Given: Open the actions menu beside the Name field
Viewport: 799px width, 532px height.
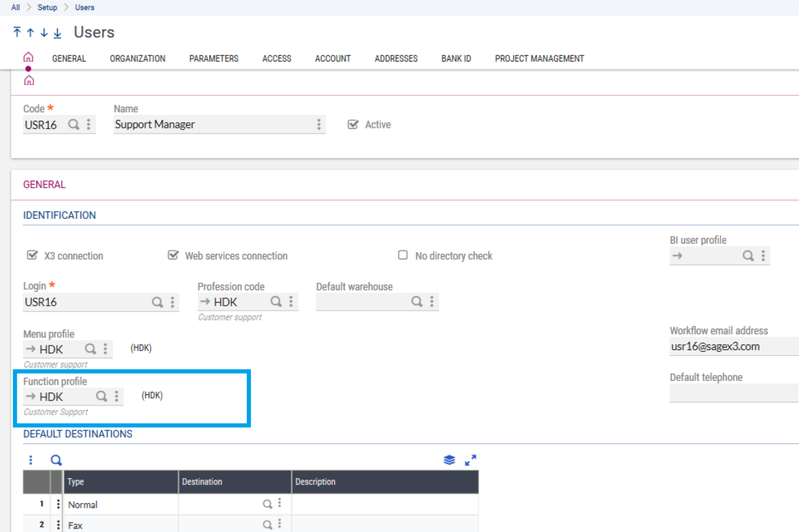Looking at the screenshot, I should [319, 124].
